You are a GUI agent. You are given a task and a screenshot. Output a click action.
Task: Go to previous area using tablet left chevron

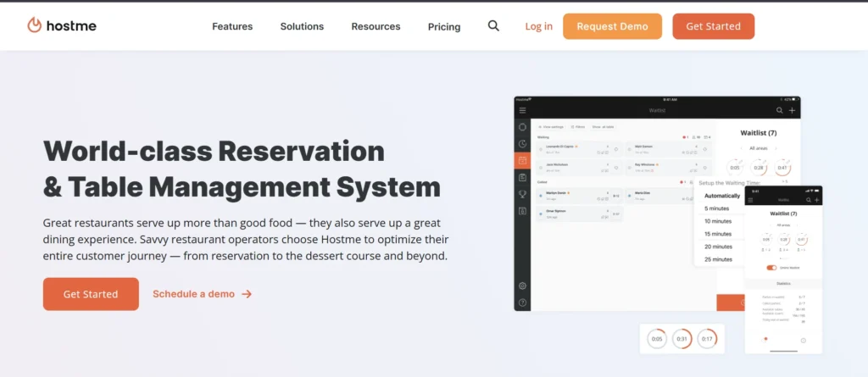743,148
